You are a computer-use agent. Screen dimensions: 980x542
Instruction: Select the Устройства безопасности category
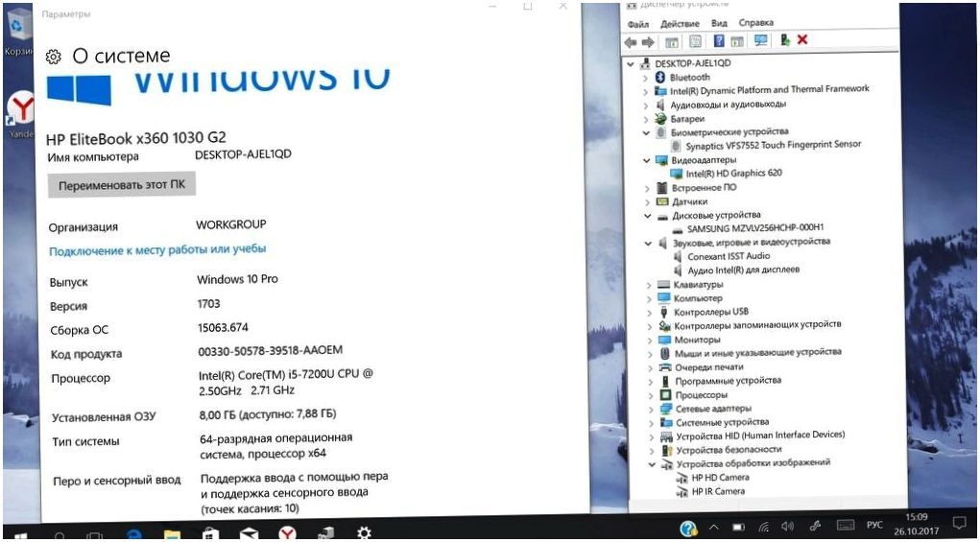pyautogui.click(x=729, y=450)
